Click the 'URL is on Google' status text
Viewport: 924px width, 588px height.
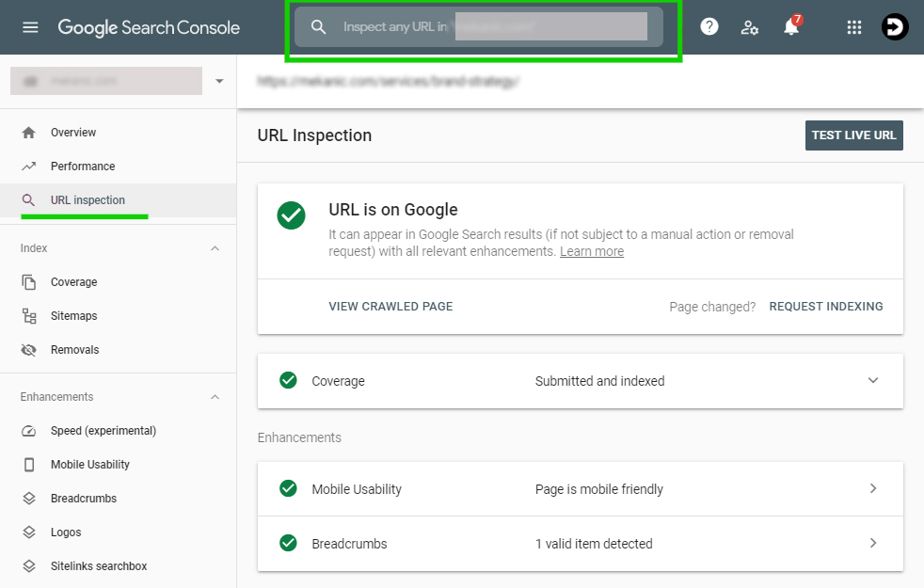[393, 210]
